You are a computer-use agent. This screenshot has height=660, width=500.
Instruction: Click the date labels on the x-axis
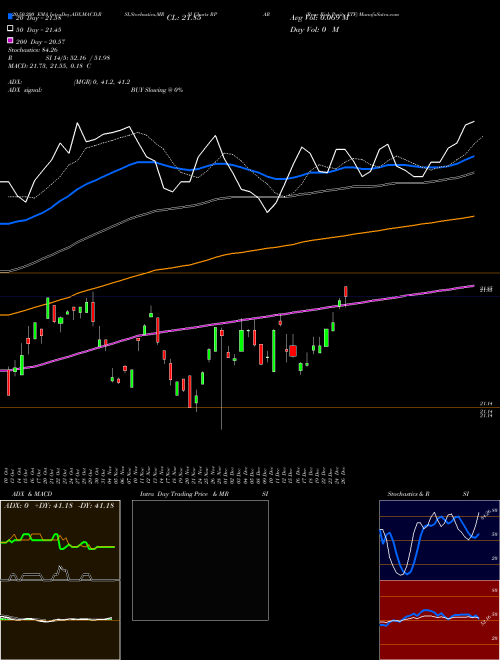click(x=176, y=475)
